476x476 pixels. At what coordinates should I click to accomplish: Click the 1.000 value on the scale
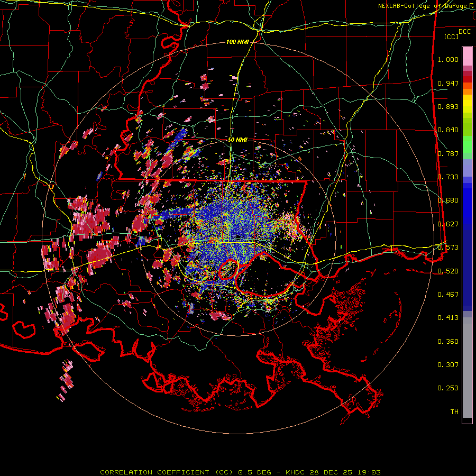tap(448, 59)
